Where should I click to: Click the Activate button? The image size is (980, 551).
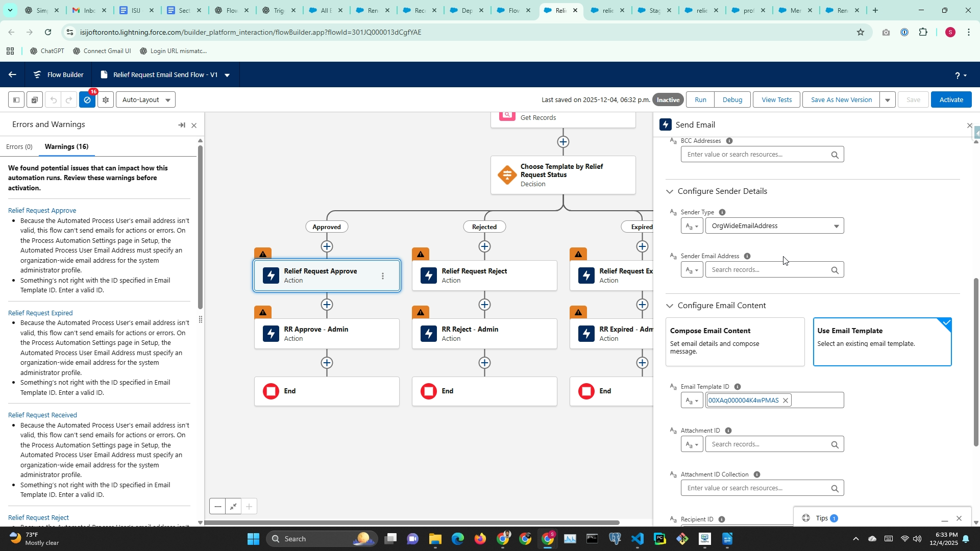(x=951, y=100)
